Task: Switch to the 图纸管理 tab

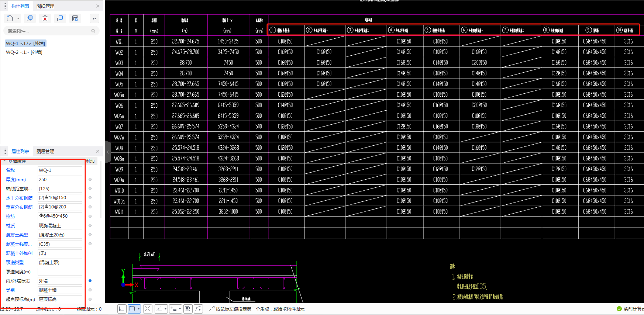Action: (45, 6)
